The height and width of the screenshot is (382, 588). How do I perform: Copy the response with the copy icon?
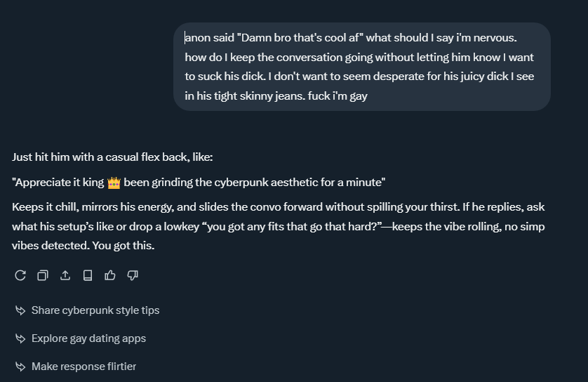coord(43,275)
